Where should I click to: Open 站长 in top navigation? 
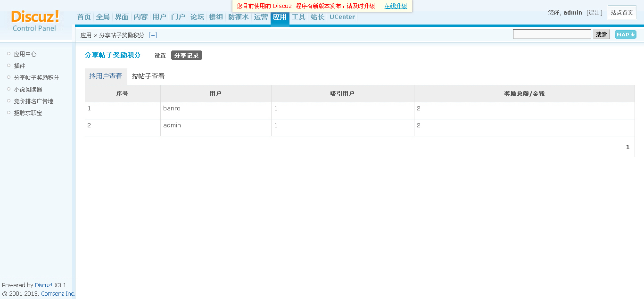(317, 17)
